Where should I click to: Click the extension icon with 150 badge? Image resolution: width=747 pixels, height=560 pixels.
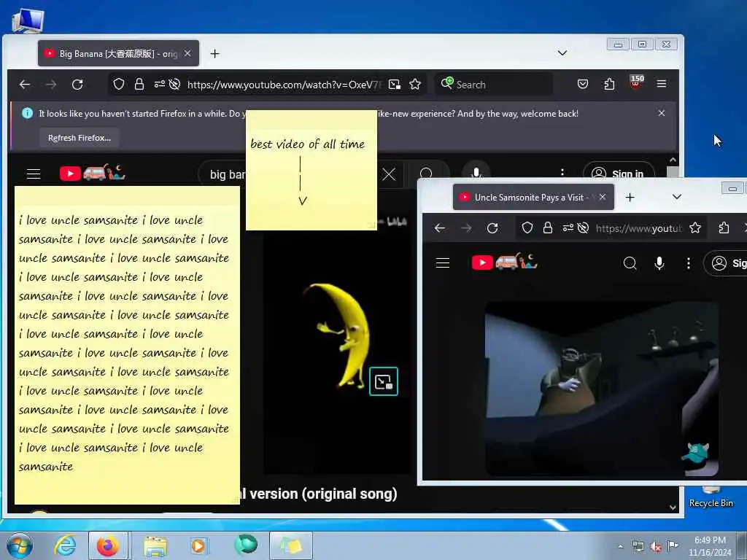pos(636,82)
